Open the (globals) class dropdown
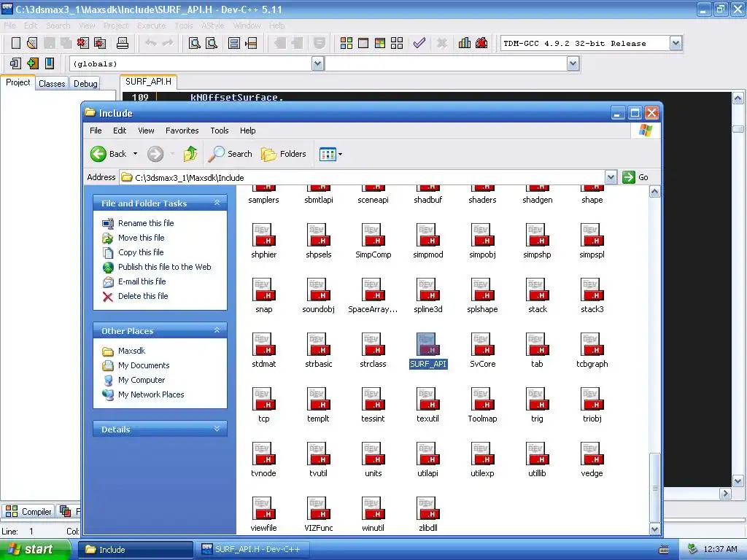The image size is (747, 560). [318, 63]
